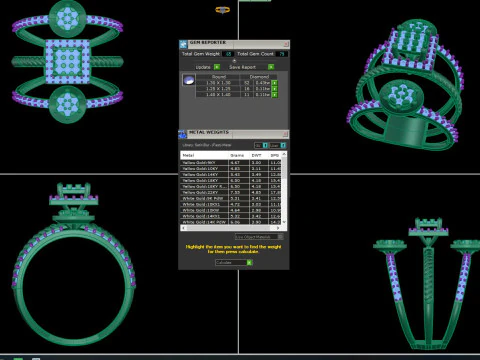Viewport: 480px width, 360px height.
Task: Click the metal list scroll-down arrow
Action: [x=284, y=222]
